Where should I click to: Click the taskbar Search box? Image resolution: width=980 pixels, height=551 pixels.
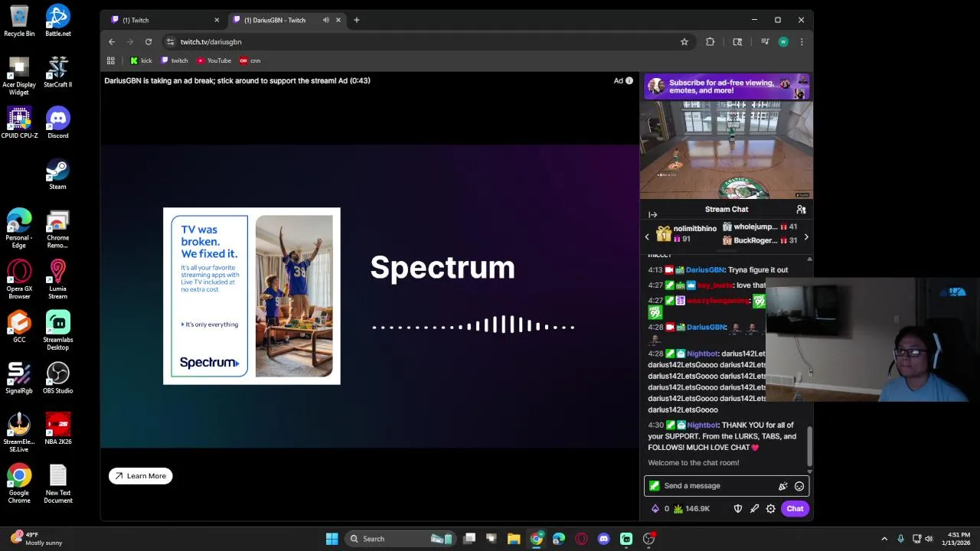tap(400, 539)
